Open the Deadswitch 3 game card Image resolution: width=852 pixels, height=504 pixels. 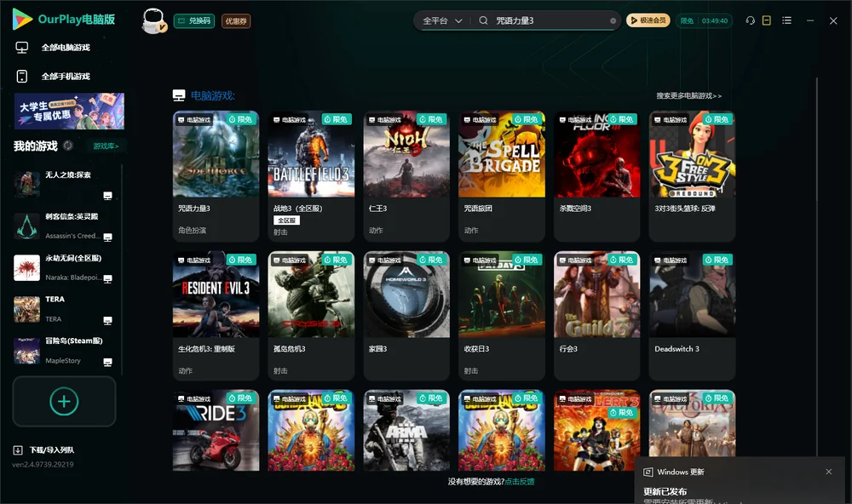point(692,316)
